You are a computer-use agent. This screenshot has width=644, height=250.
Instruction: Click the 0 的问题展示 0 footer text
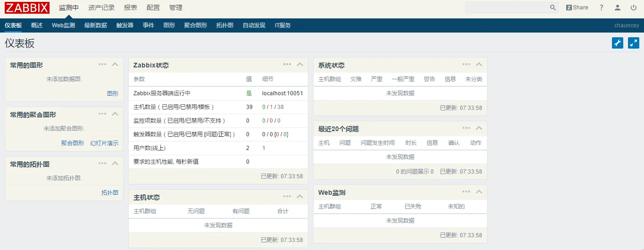415,172
